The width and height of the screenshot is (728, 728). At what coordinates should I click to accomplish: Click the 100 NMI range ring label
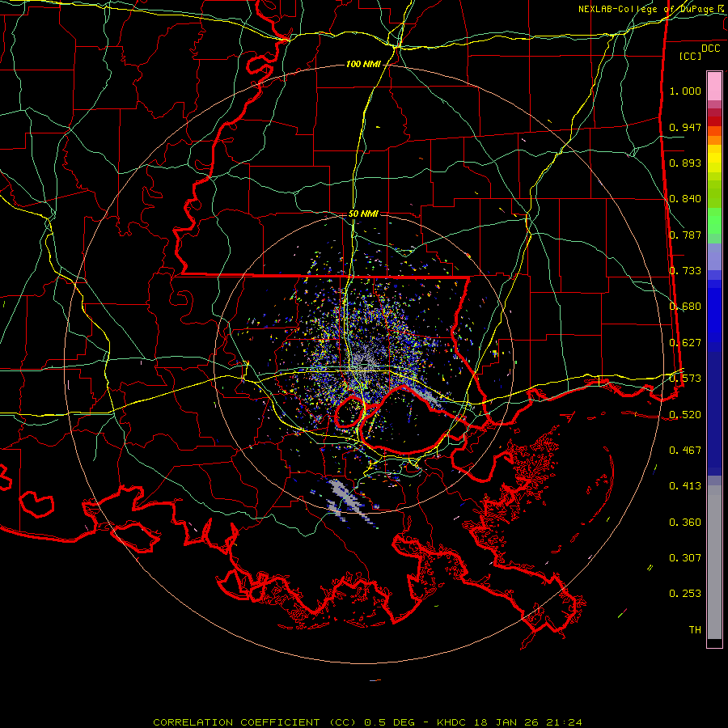point(363,64)
